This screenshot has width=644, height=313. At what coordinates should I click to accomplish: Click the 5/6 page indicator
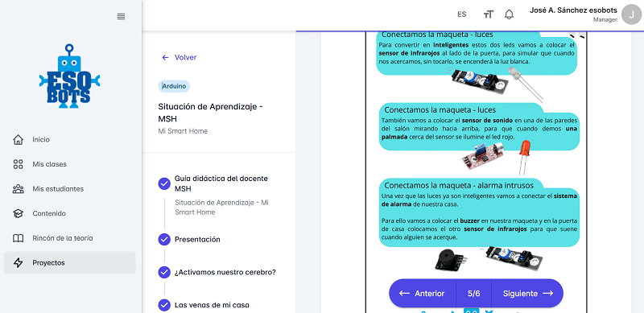(473, 293)
